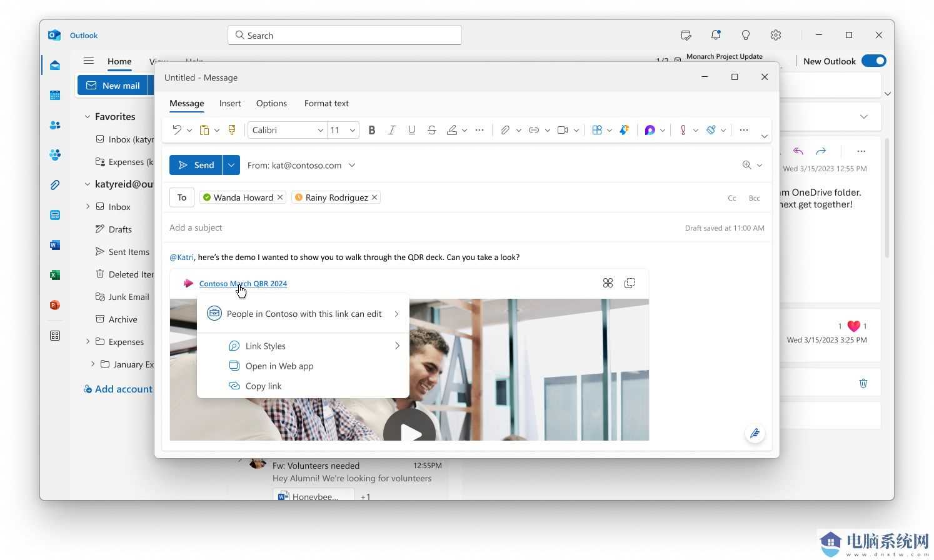The image size is (934, 560).
Task: Click the importance exclamation icon
Action: click(683, 130)
